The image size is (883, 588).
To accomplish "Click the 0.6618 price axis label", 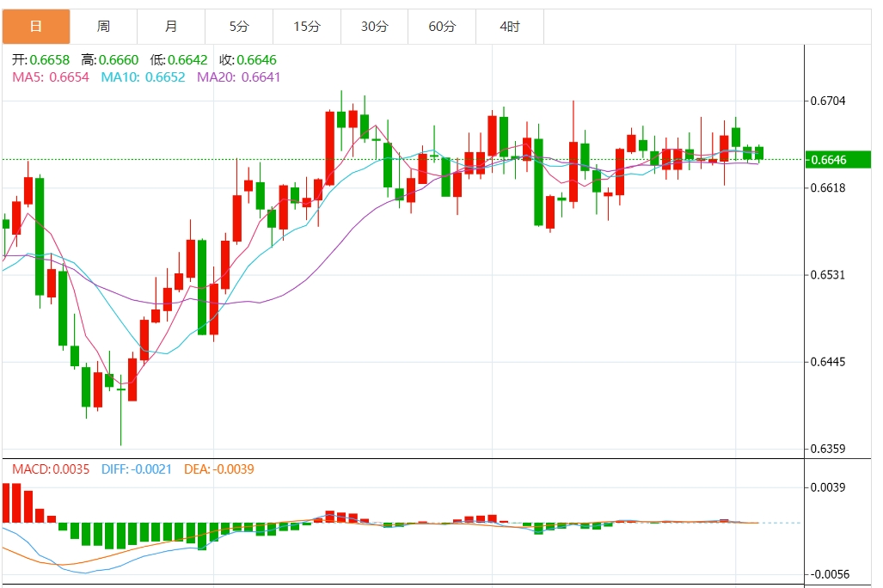I will click(x=828, y=188).
